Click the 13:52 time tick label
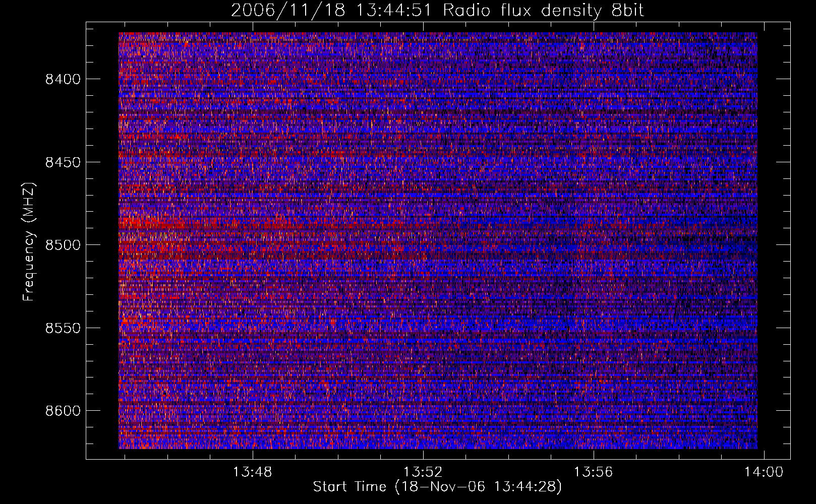 [423, 472]
